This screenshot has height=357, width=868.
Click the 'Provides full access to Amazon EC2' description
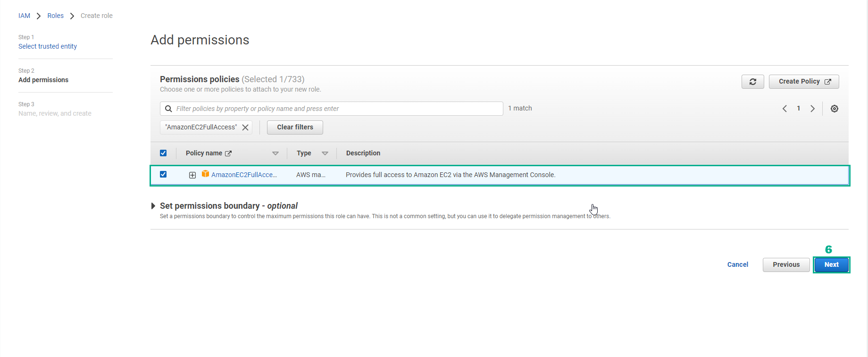point(451,175)
